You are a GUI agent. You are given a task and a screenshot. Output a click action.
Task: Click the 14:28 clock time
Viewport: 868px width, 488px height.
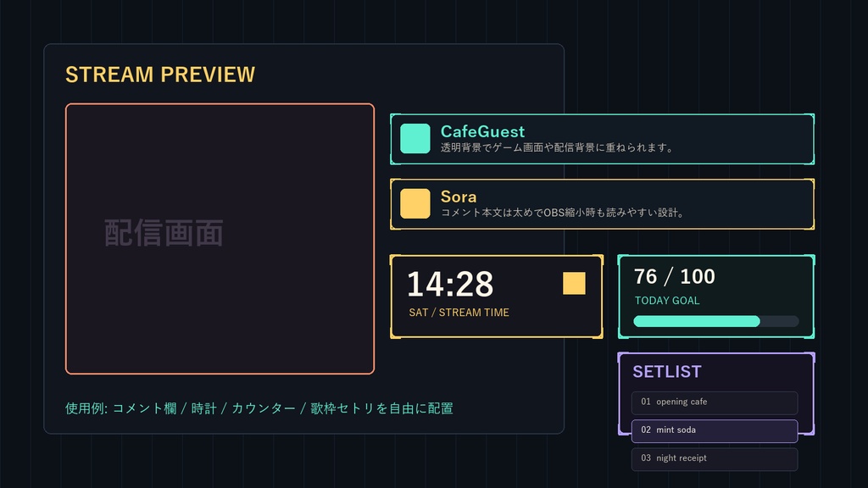(x=450, y=285)
